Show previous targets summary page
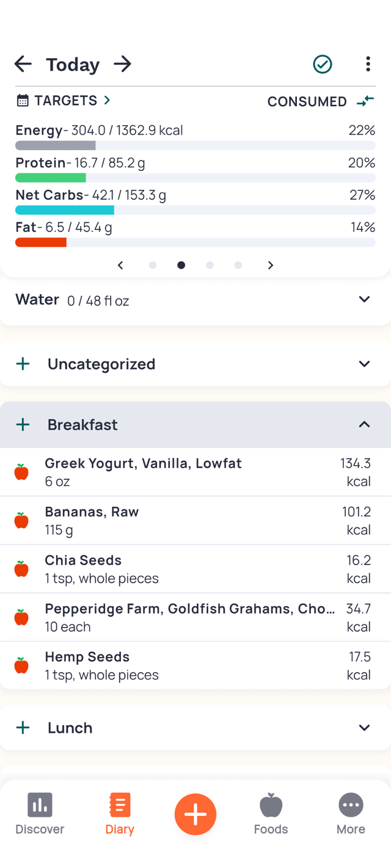Viewport: 391px width, 868px height. pyautogui.click(x=120, y=265)
